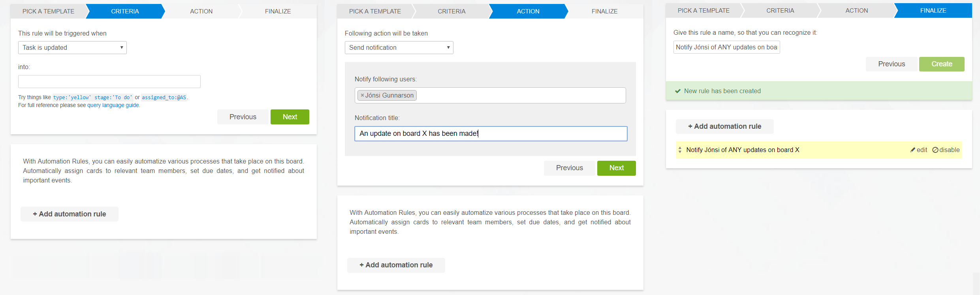The width and height of the screenshot is (980, 295).
Task: Click the disable icon on the automation rule
Action: [x=935, y=150]
